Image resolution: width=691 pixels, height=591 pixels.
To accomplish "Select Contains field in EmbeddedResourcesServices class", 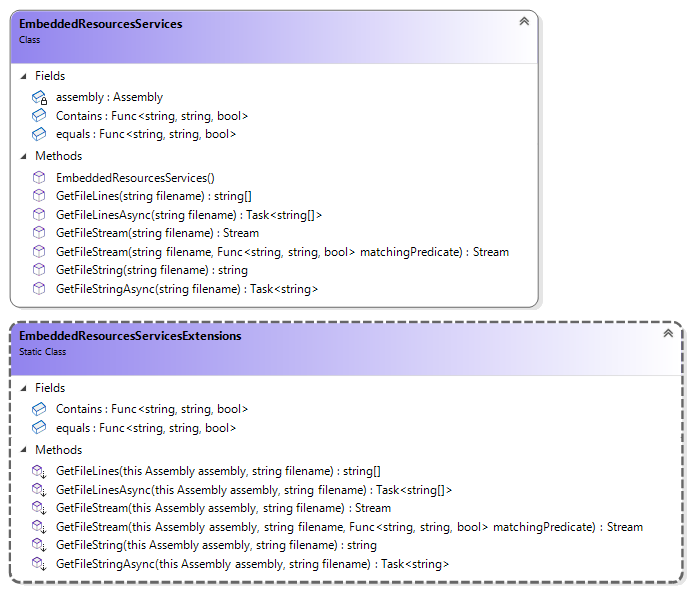I will coord(152,116).
